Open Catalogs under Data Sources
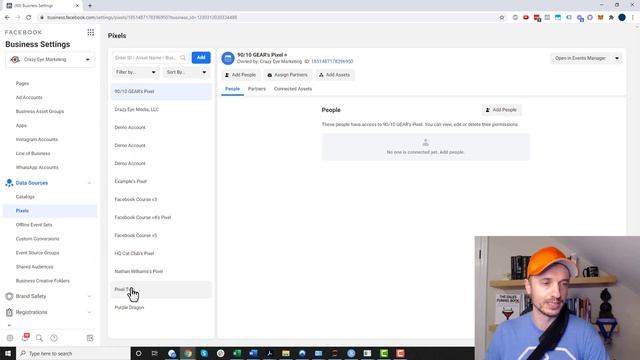 pyautogui.click(x=25, y=197)
